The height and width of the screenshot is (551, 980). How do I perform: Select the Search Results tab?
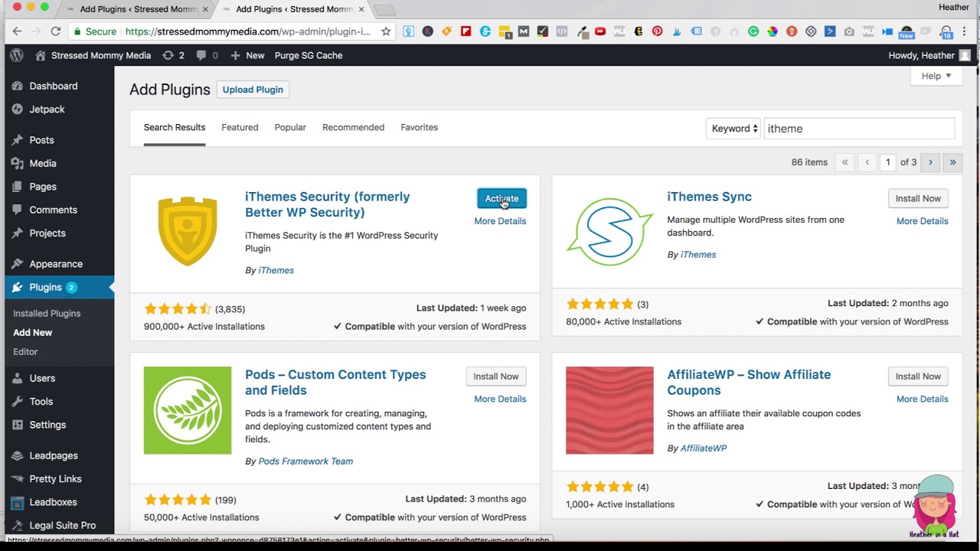[175, 127]
